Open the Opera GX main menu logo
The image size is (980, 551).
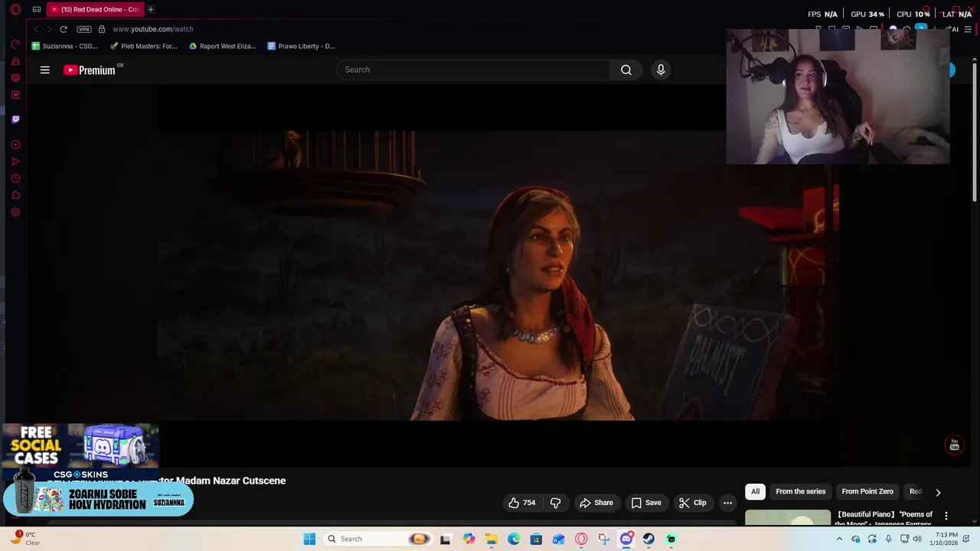[15, 9]
